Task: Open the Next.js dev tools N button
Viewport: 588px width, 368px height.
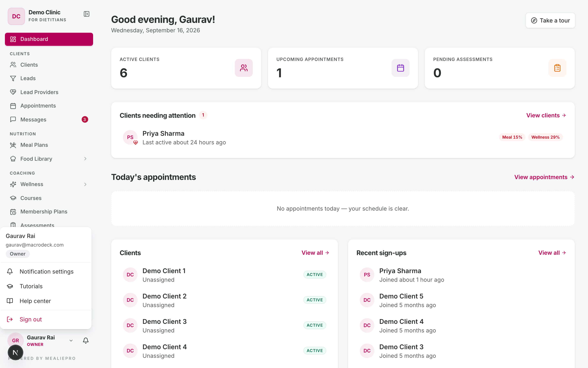Action: click(x=15, y=352)
